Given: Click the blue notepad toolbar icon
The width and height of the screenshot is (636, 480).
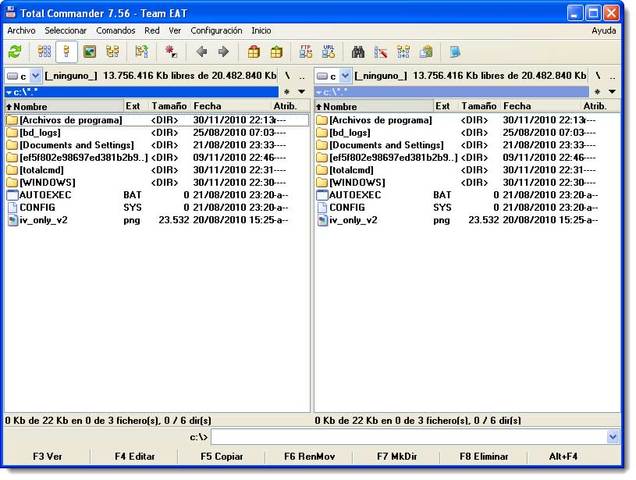Looking at the screenshot, I should [x=455, y=52].
